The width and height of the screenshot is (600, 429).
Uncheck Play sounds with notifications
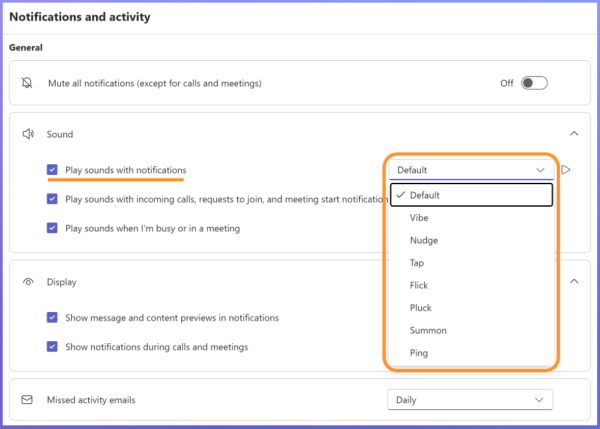pyautogui.click(x=52, y=170)
